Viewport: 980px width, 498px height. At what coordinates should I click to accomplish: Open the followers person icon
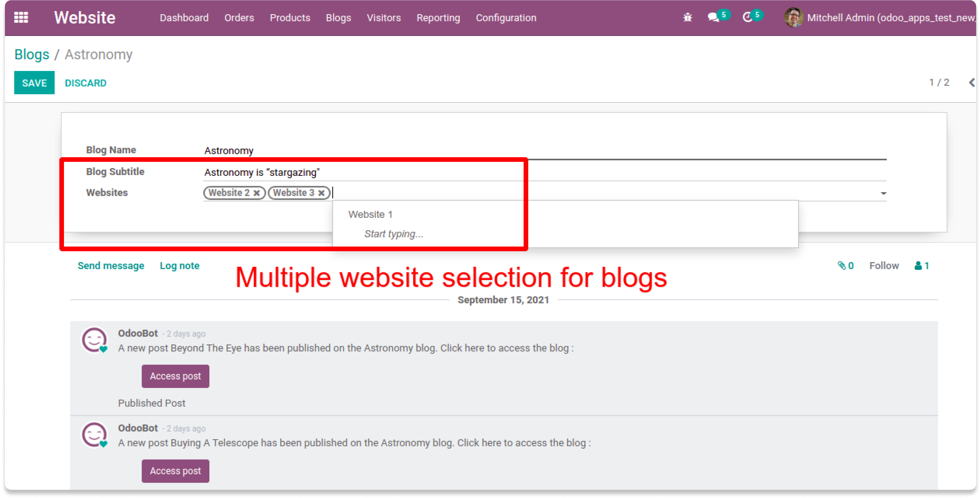coord(918,265)
